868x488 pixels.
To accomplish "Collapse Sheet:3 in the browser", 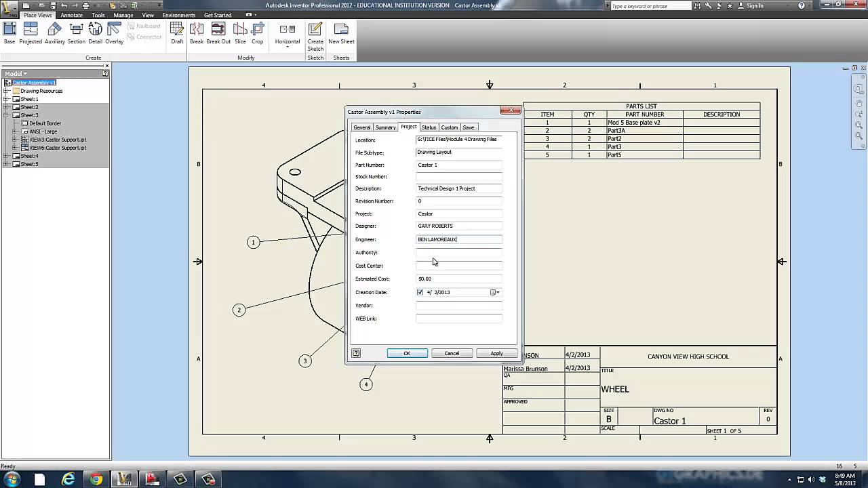I will click(x=6, y=115).
